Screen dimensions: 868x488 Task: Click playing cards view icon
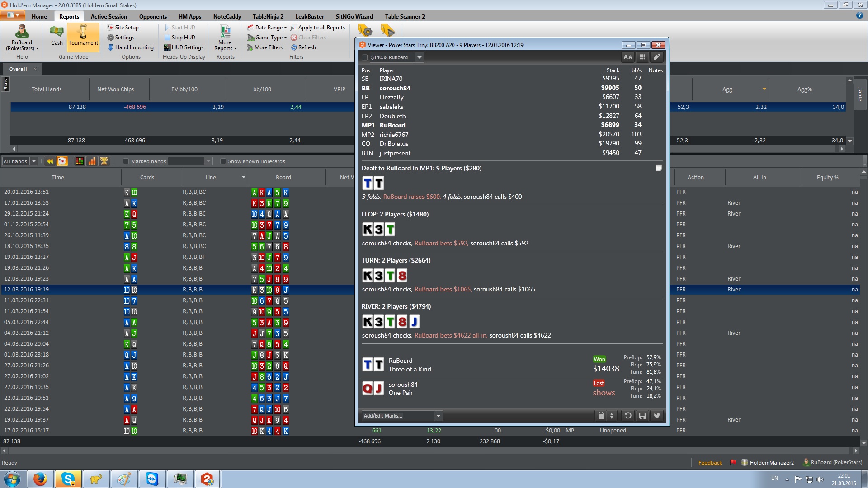click(62, 161)
